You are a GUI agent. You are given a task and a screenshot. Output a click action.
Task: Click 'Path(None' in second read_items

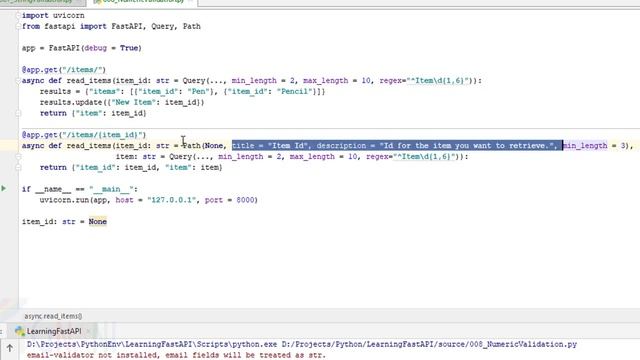click(203, 146)
